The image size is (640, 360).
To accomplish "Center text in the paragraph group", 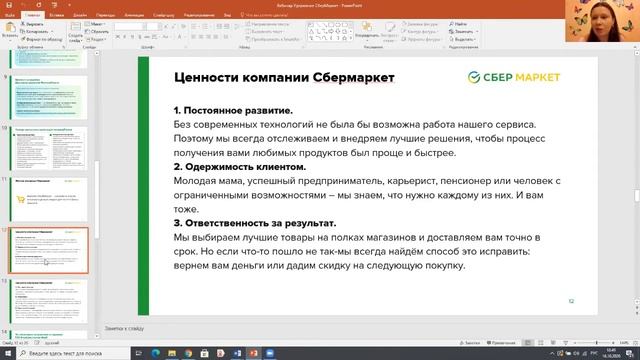I will tap(201, 37).
